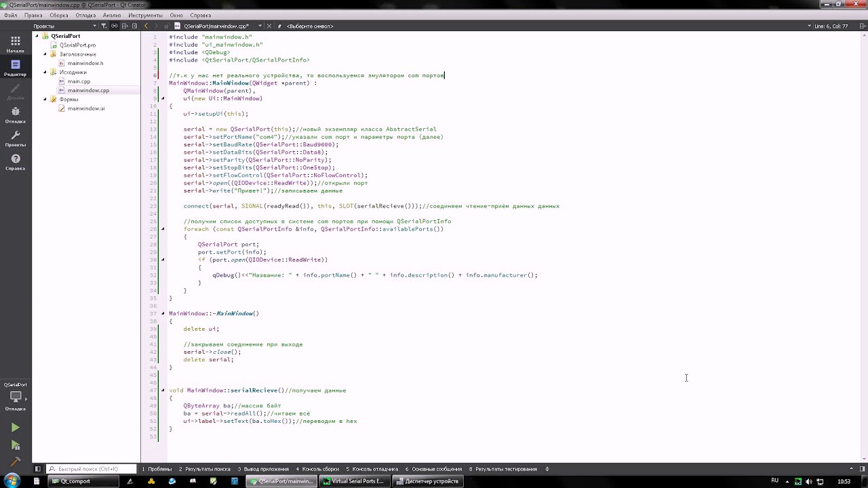Open the Сборка menu

click(58, 15)
